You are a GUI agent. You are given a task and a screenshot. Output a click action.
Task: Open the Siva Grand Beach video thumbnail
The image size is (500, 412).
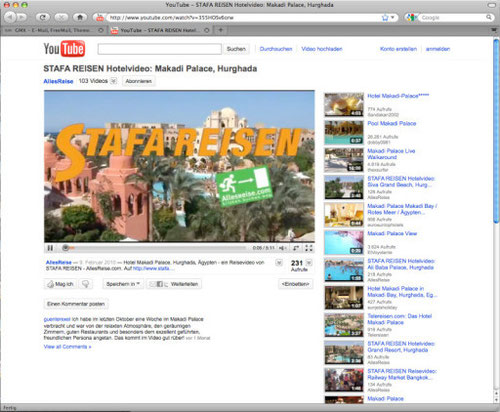tap(344, 187)
